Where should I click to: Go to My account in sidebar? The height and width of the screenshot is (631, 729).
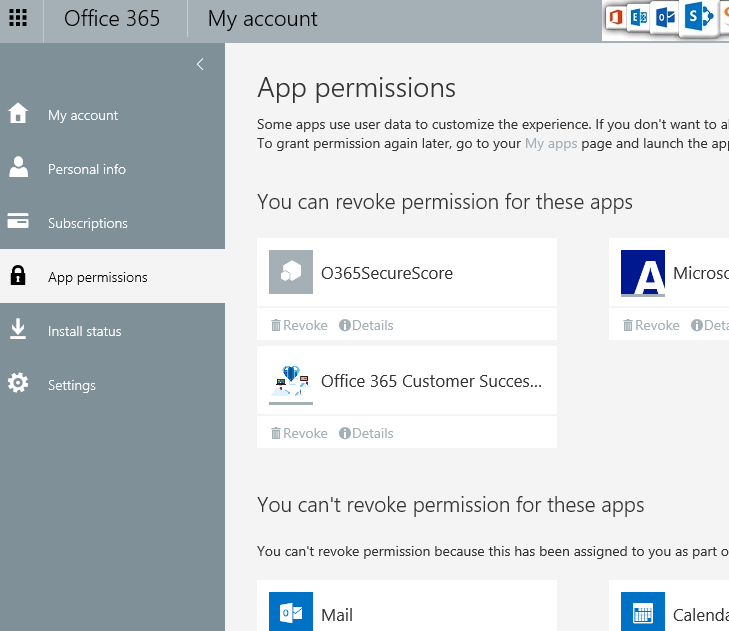(82, 115)
